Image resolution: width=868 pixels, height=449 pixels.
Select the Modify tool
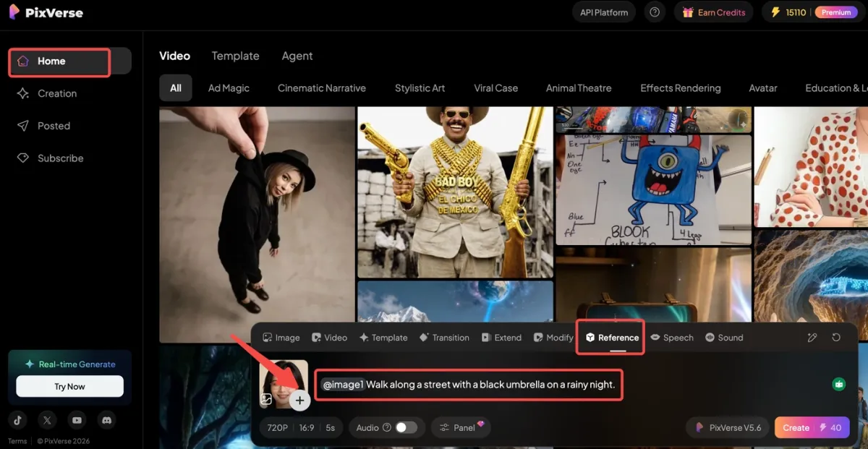(x=553, y=337)
